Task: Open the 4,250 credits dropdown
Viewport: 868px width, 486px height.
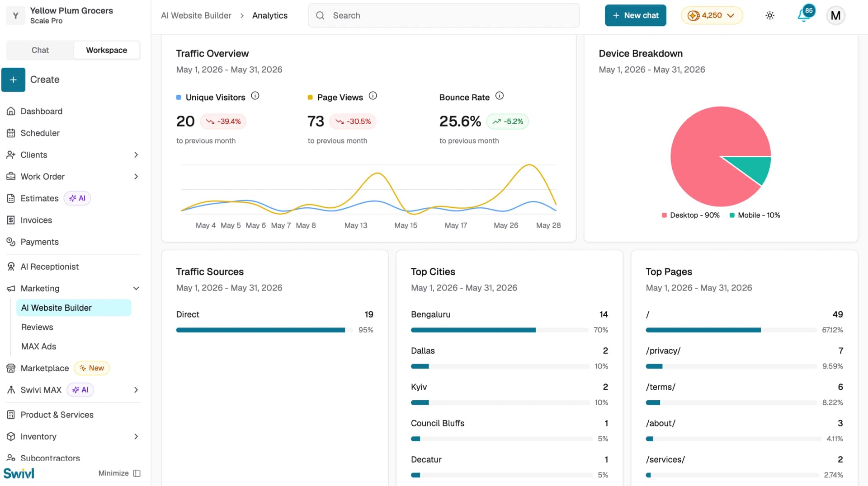Action: tap(712, 15)
